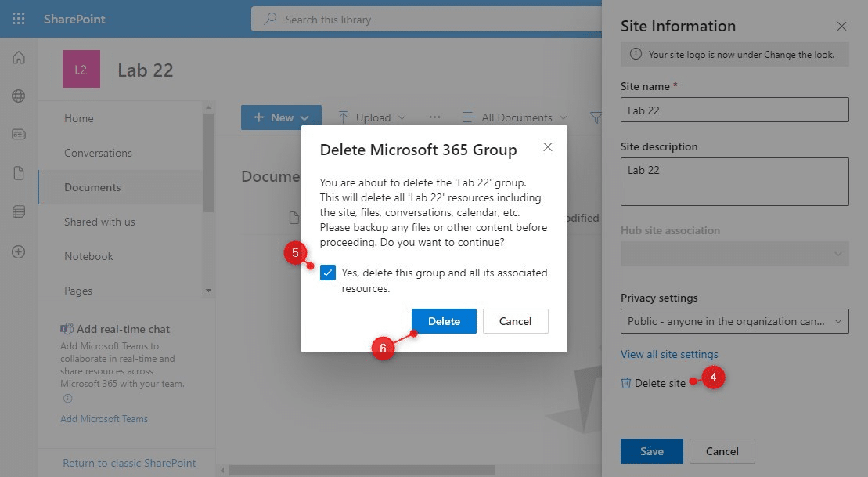This screenshot has width=868, height=477.
Task: Click Return to classic SharePoint link
Action: point(129,463)
